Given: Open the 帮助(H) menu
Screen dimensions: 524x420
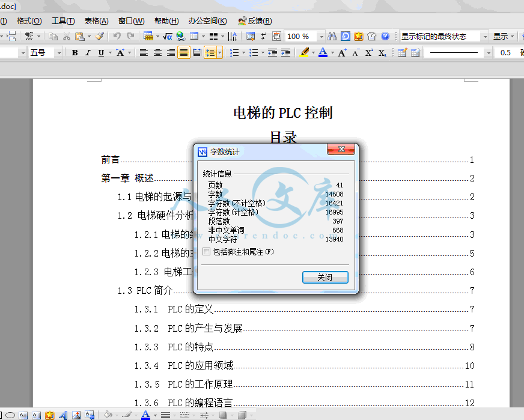Looking at the screenshot, I should click(x=166, y=20).
